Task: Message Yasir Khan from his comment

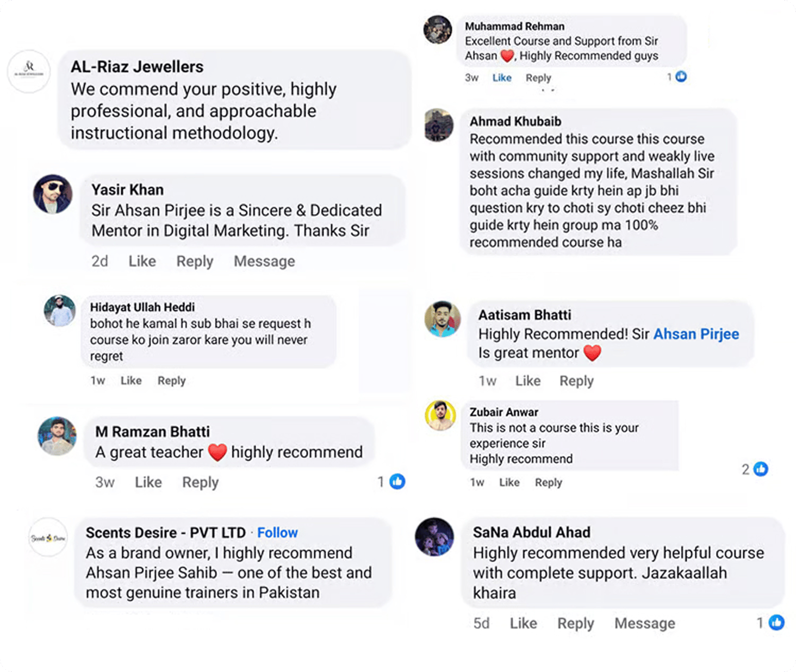Action: [x=264, y=262]
